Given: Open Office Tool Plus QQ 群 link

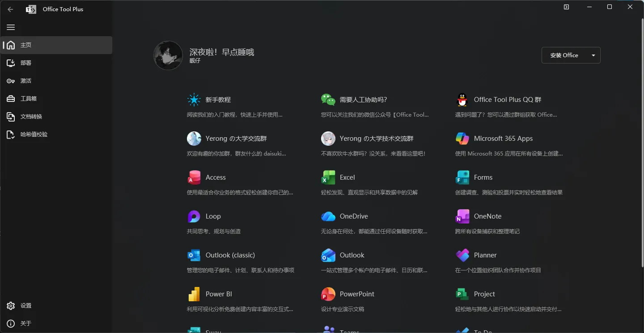Looking at the screenshot, I should tap(508, 100).
